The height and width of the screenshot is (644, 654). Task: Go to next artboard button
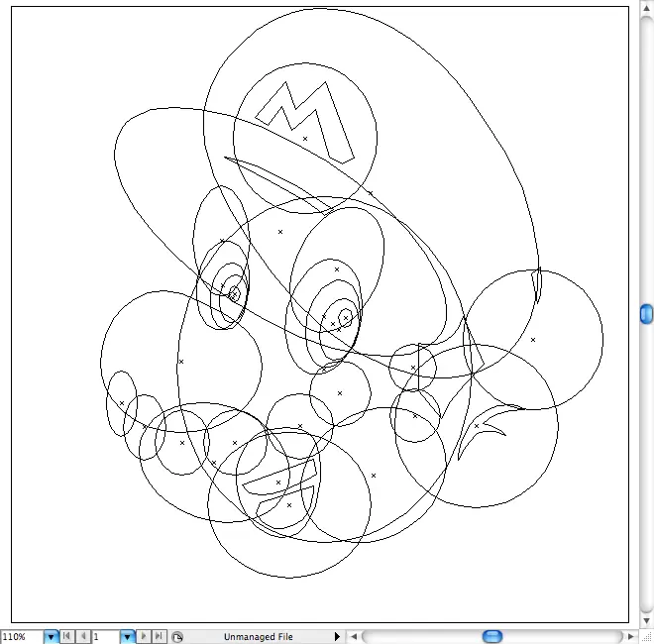(143, 636)
